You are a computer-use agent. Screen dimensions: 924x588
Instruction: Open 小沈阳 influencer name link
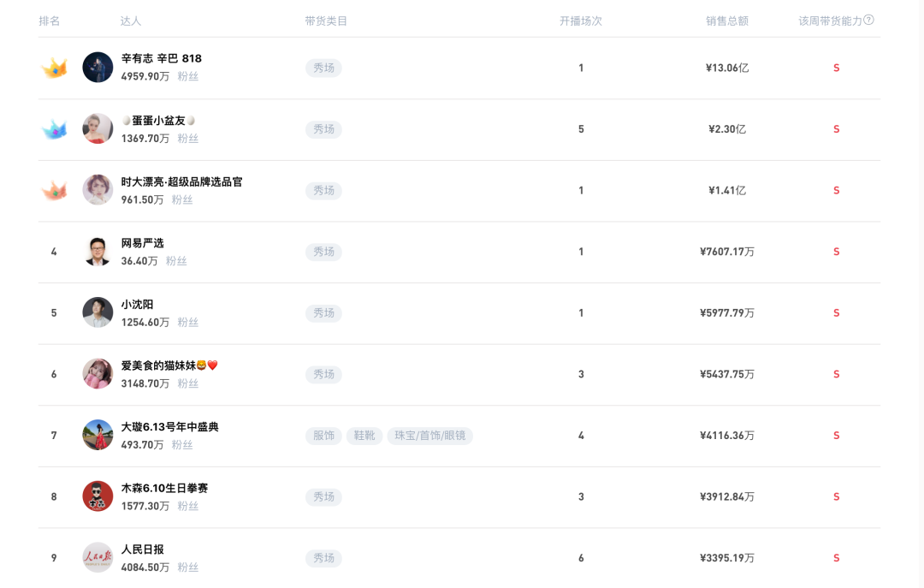(x=138, y=305)
